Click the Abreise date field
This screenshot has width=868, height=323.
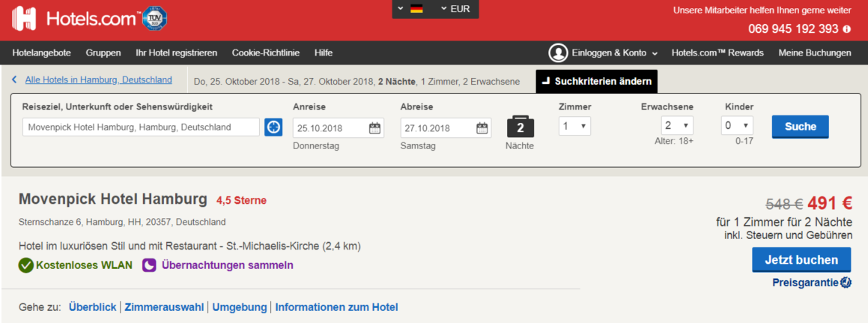point(446,128)
